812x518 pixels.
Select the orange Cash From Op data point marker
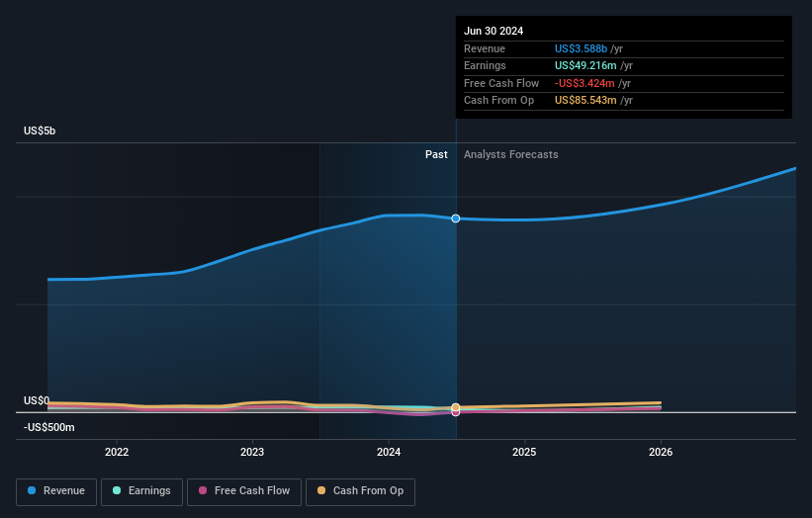pyautogui.click(x=456, y=407)
